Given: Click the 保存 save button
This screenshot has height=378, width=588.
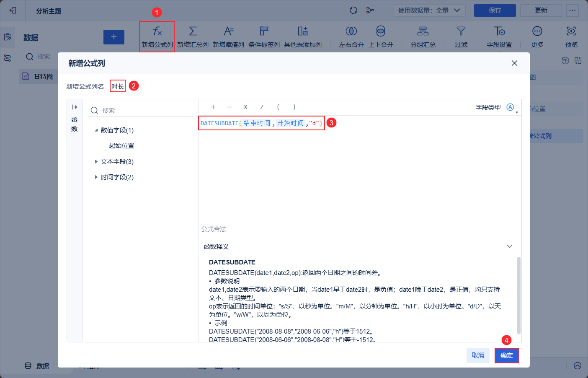Looking at the screenshot, I should [495, 10].
